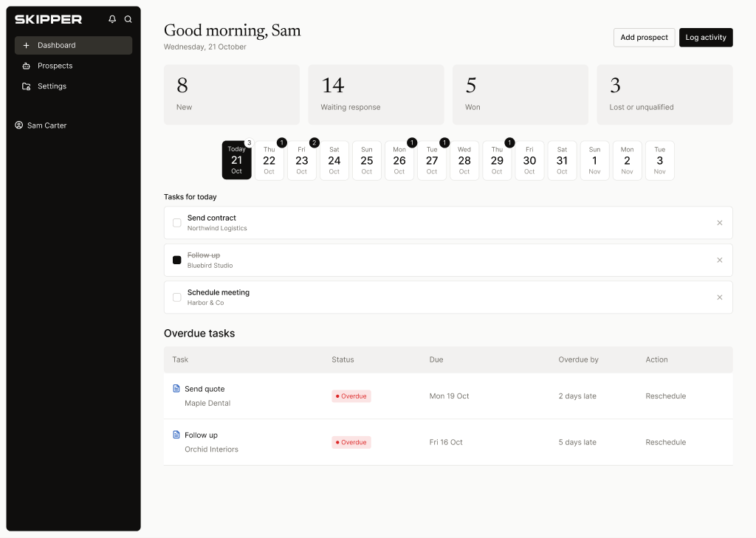Click the Prospects briefcase icon
Image resolution: width=756 pixels, height=538 pixels.
tap(26, 66)
